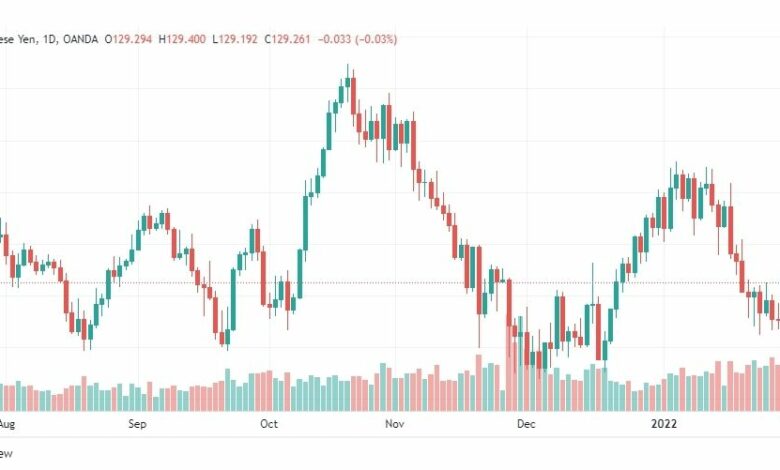Click the green candle at the January 2022 peak
Image resolution: width=780 pixels, height=470 pixels.
[x=676, y=181]
